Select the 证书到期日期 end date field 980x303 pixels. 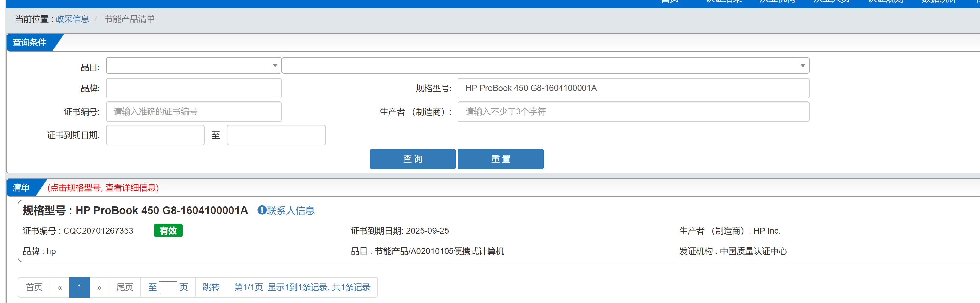[x=276, y=135]
